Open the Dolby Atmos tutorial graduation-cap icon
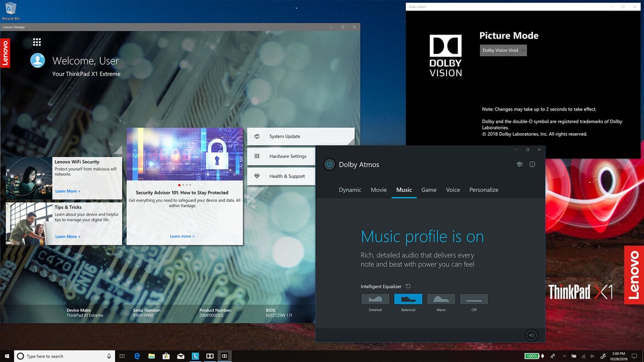Image resolution: width=644 pixels, height=362 pixels. (x=519, y=164)
